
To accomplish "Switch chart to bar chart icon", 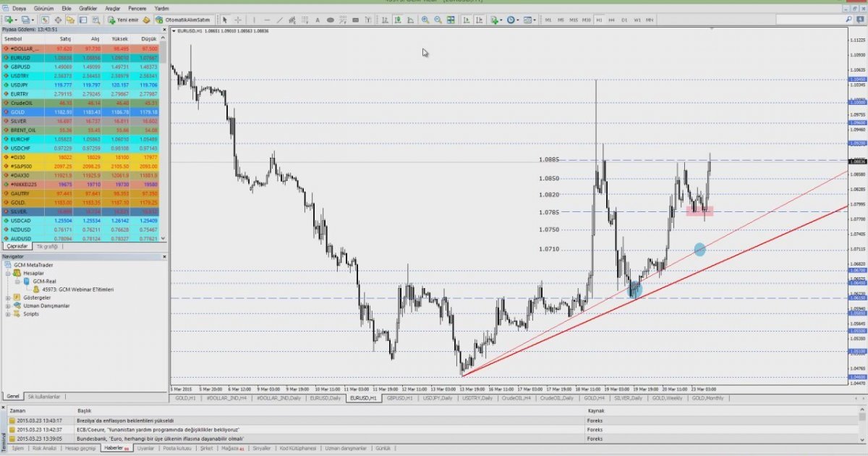I will point(385,20).
